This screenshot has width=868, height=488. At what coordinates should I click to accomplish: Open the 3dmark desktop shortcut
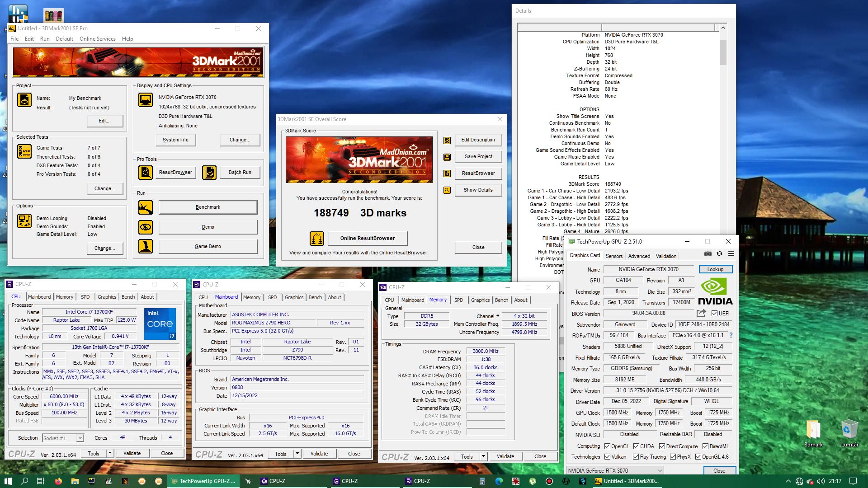[x=813, y=434]
